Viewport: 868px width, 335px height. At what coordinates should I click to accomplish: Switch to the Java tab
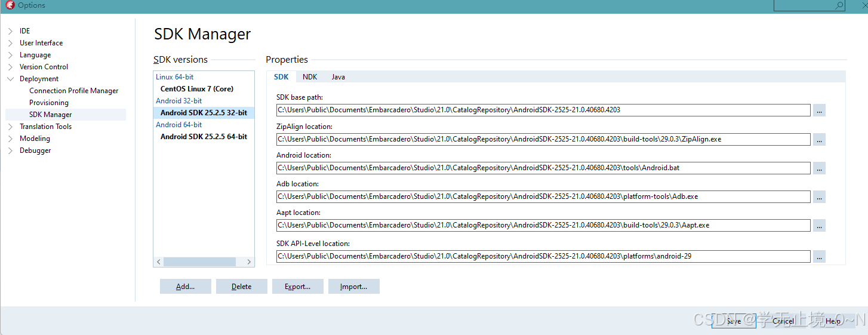tap(338, 77)
